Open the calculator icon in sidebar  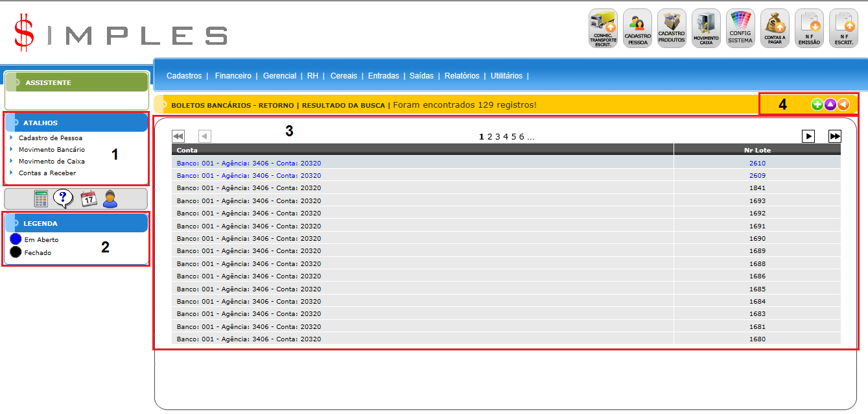[x=41, y=199]
